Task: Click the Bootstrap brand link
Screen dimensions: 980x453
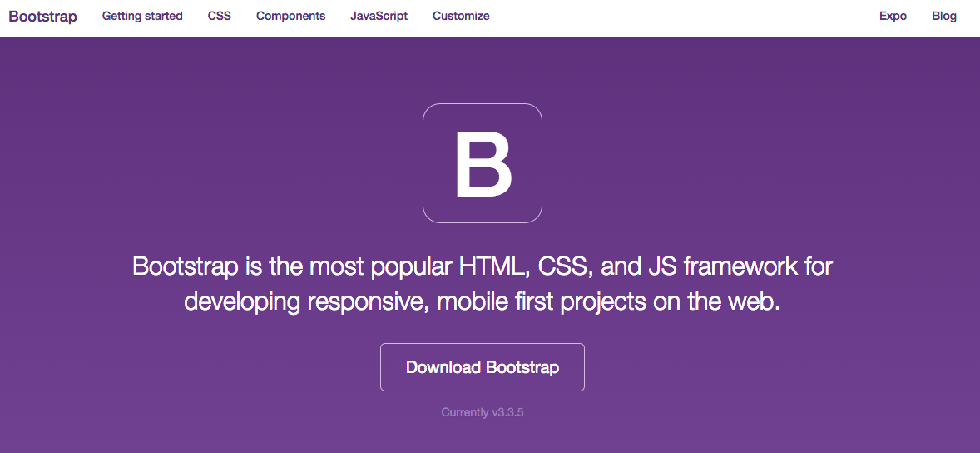Action: (43, 17)
